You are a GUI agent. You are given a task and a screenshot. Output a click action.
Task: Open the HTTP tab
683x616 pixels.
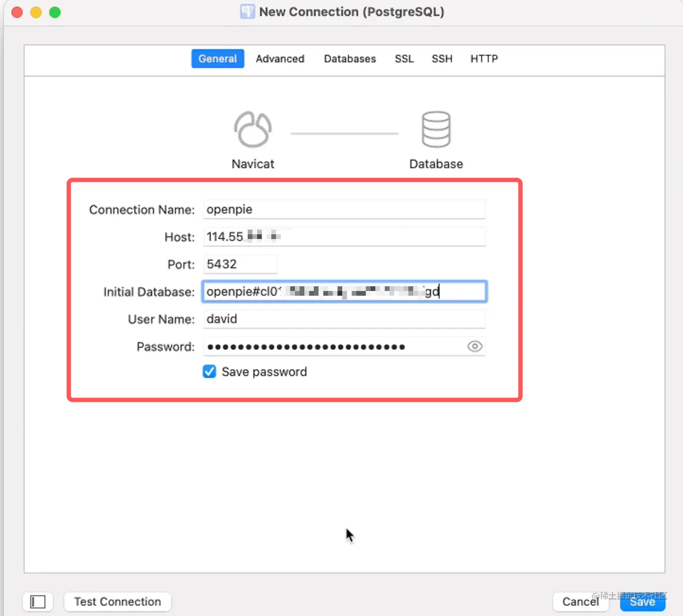pyautogui.click(x=484, y=59)
